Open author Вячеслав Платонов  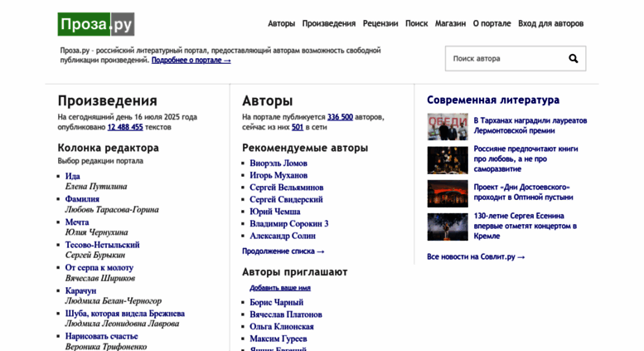286,314
